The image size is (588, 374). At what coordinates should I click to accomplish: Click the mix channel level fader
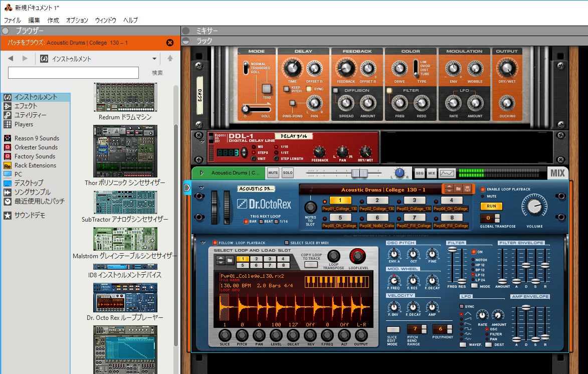[359, 173]
